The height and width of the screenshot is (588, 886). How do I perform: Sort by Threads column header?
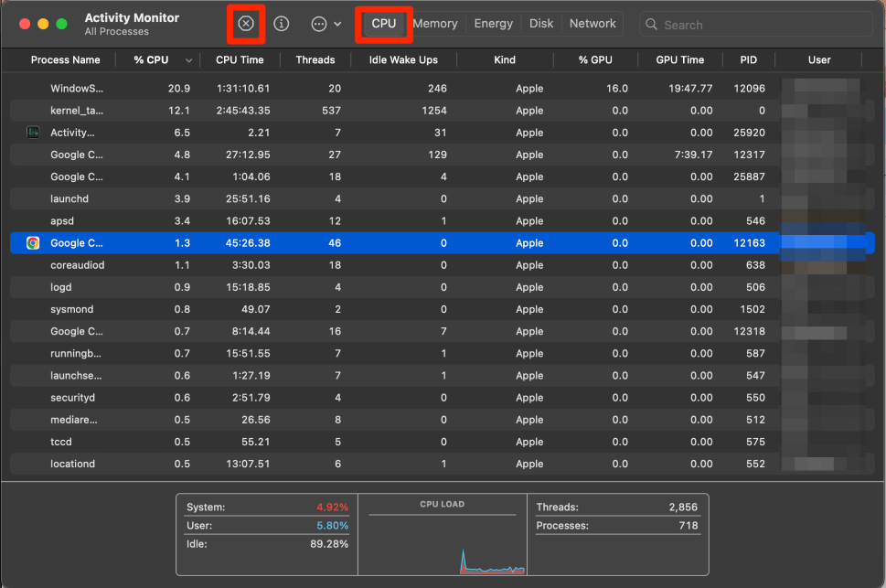315,60
